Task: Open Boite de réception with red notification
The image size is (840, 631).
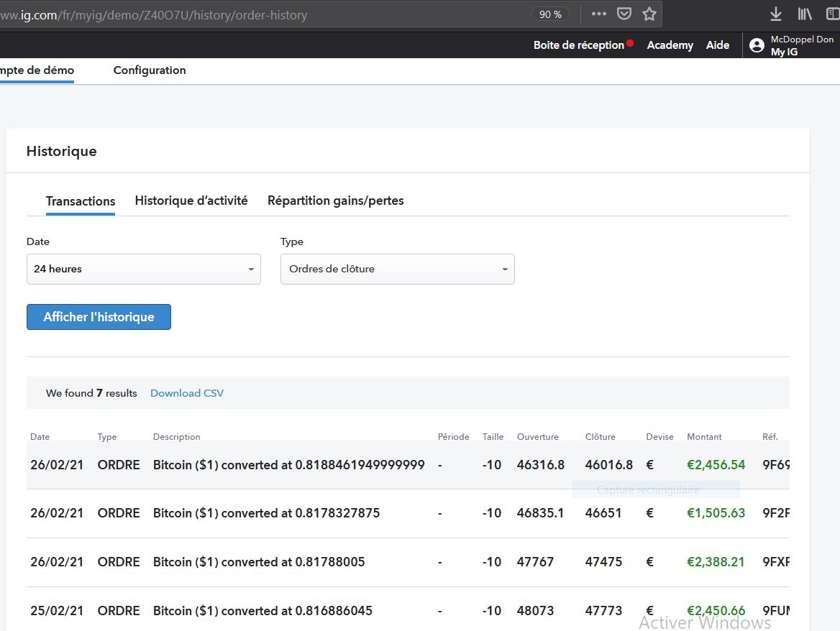Action: tap(579, 45)
